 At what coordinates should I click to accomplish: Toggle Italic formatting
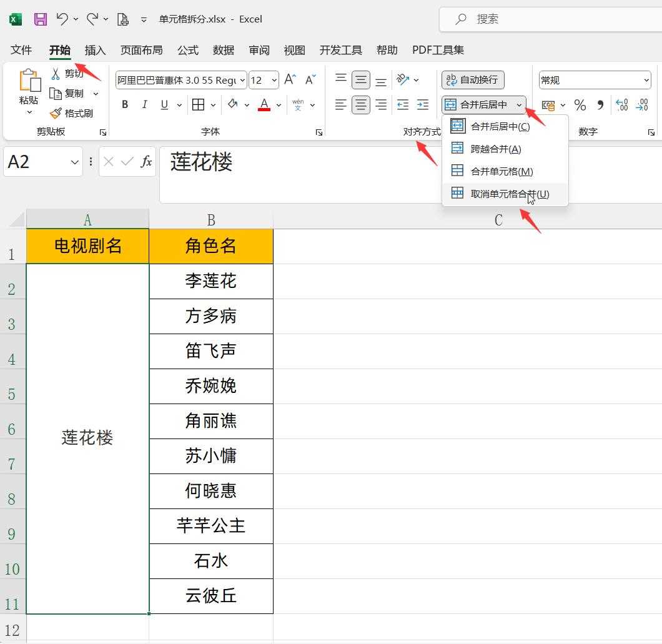point(145,104)
